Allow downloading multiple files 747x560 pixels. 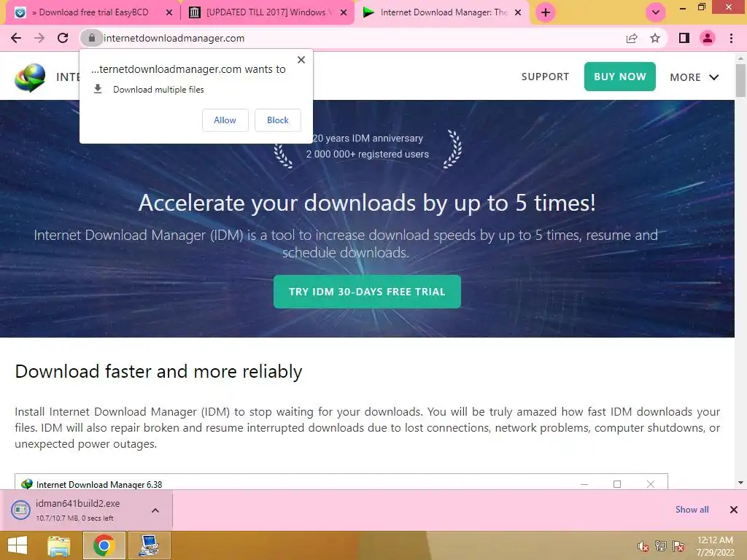[x=225, y=120]
